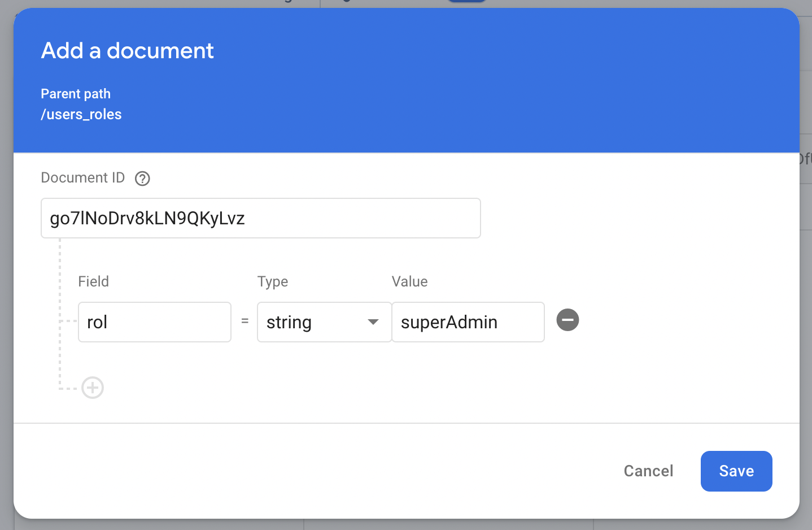The image size is (812, 530).
Task: Remove the rol field with minus icon
Action: [567, 320]
